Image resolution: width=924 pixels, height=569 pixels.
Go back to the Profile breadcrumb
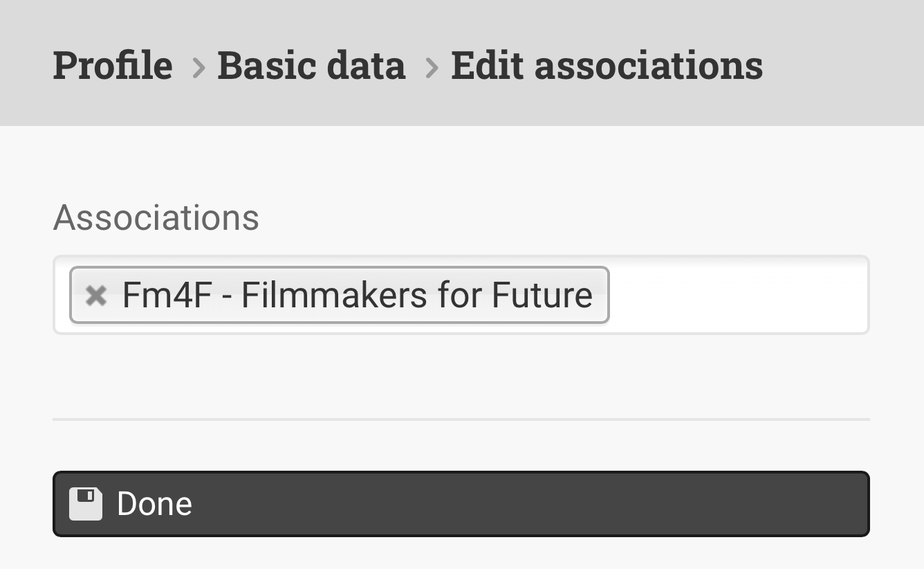pyautogui.click(x=113, y=66)
